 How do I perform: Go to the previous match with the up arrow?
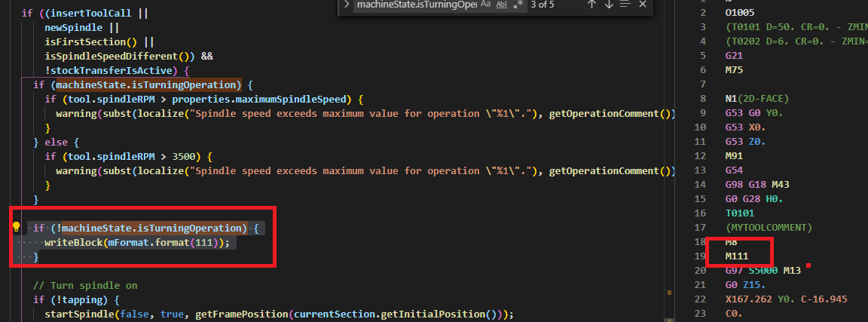click(x=591, y=5)
